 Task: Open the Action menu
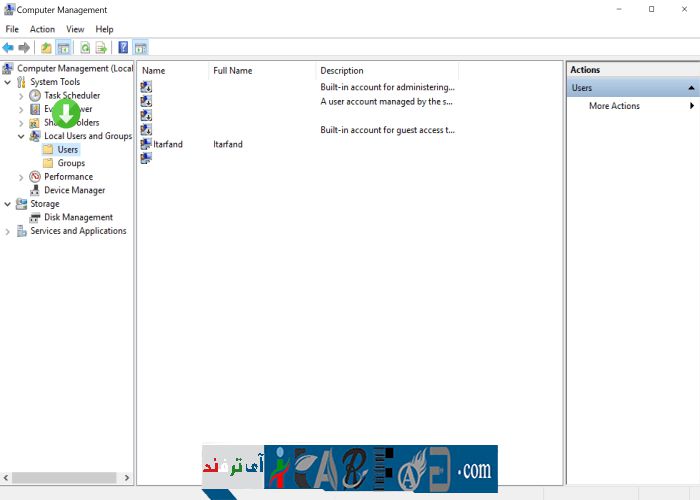pyautogui.click(x=42, y=29)
